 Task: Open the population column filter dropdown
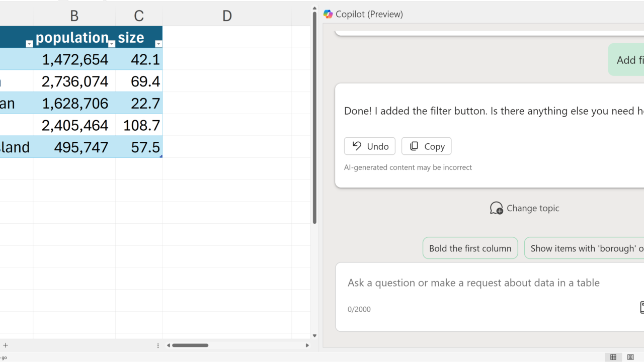(x=112, y=44)
